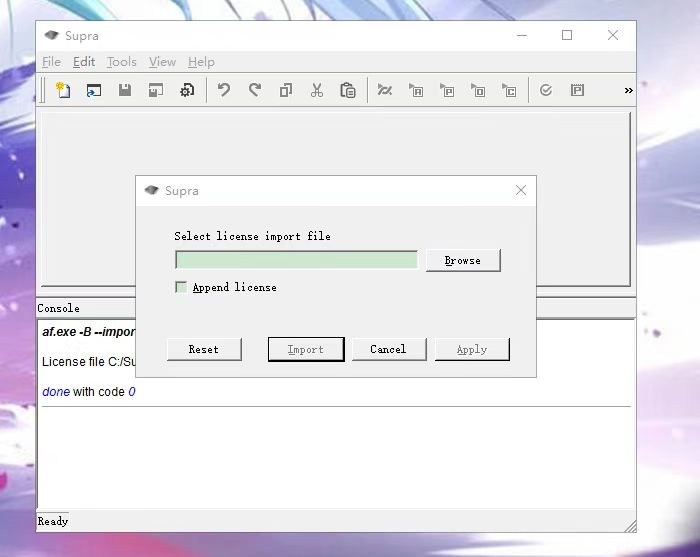Click the 'Ready' status bar text
This screenshot has width=700, height=557.
[53, 521]
